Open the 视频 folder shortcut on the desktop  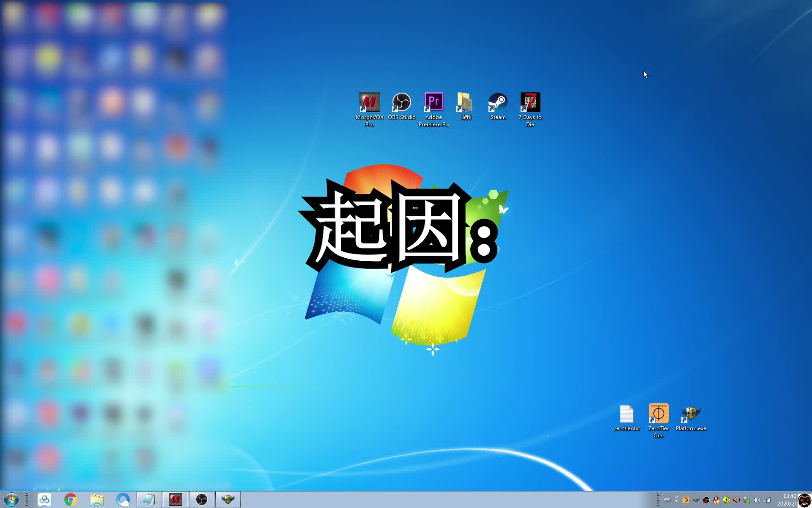pos(466,106)
